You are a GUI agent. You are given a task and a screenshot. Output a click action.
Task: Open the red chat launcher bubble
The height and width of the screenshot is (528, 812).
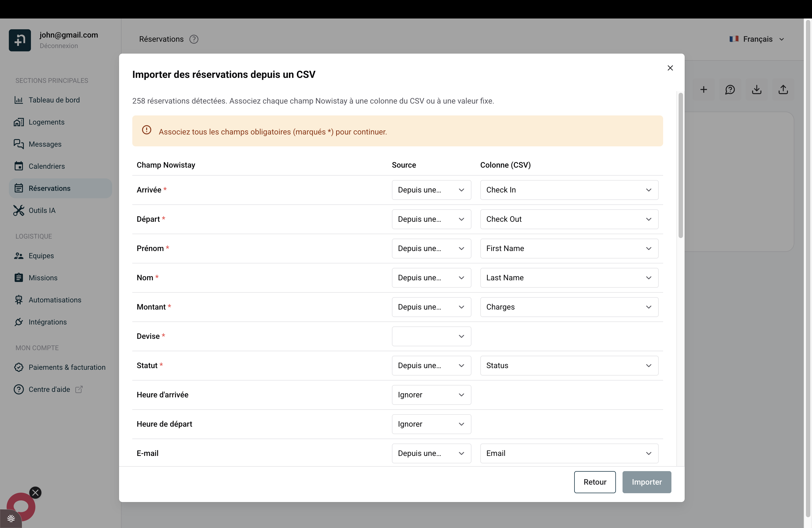[21, 507]
